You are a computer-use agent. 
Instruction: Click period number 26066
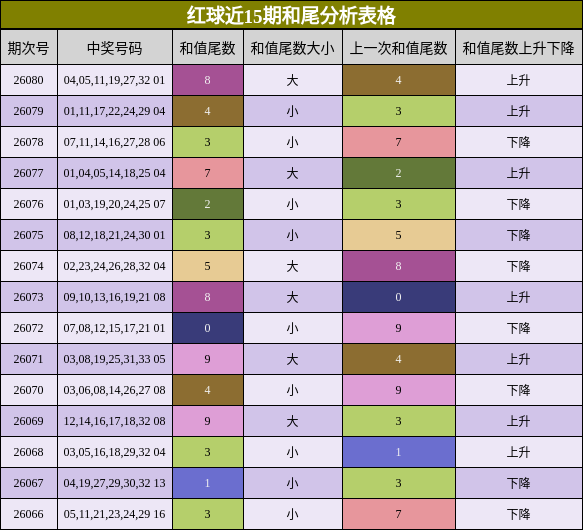(x=29, y=514)
